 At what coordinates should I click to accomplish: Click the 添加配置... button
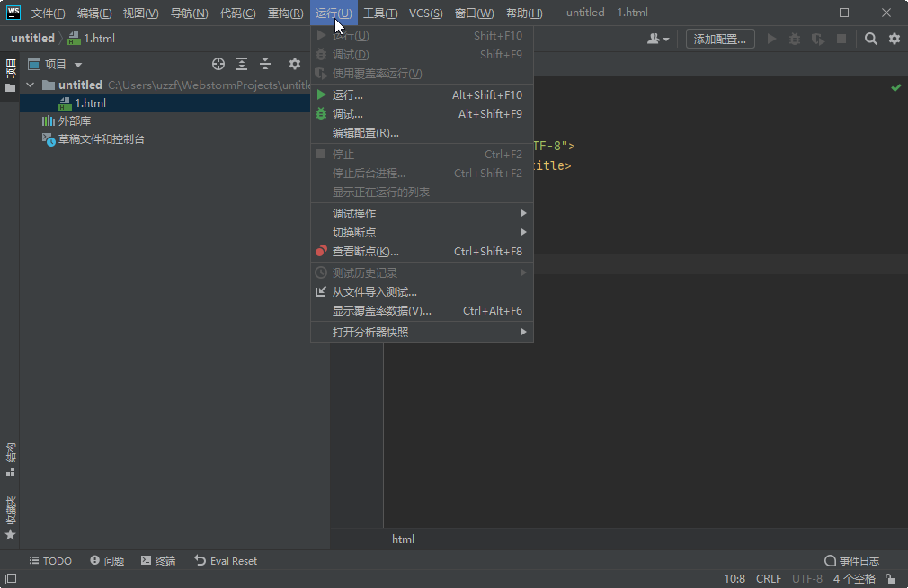click(x=720, y=39)
